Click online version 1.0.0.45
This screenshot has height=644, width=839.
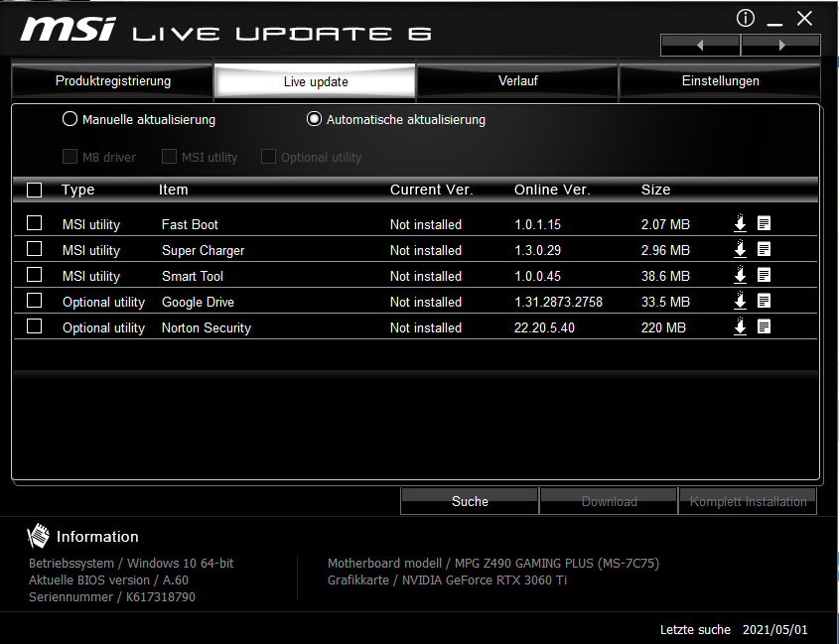[x=537, y=276]
